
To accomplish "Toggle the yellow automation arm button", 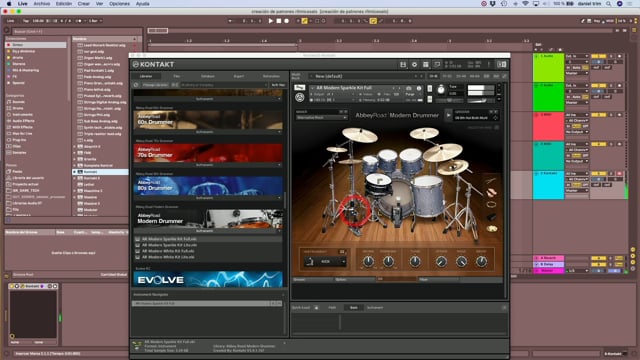I will click(x=304, y=21).
